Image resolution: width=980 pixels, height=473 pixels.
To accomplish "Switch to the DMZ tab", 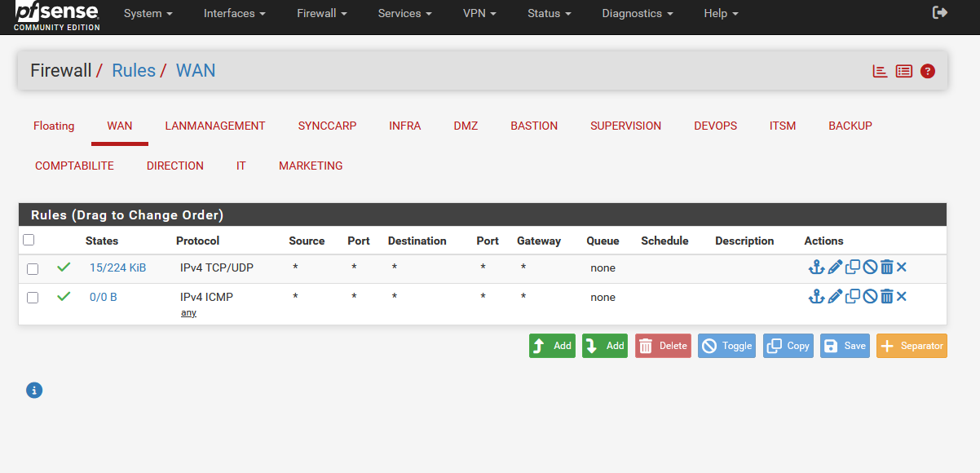I will [x=466, y=126].
